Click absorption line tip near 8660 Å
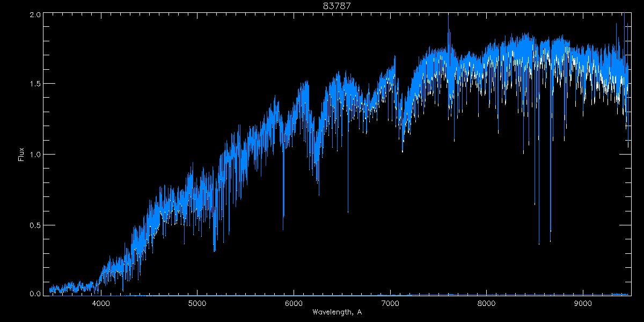The height and width of the screenshot is (322, 644). pos(550,241)
